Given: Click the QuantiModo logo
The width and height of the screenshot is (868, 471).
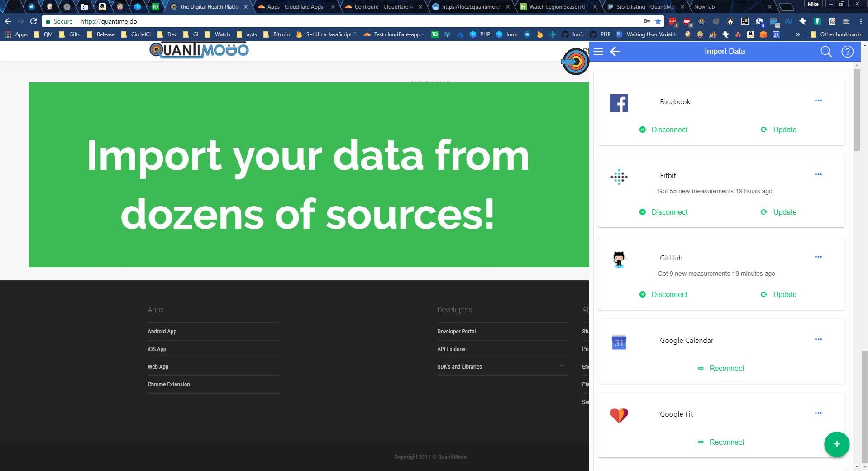Looking at the screenshot, I should click(x=199, y=50).
